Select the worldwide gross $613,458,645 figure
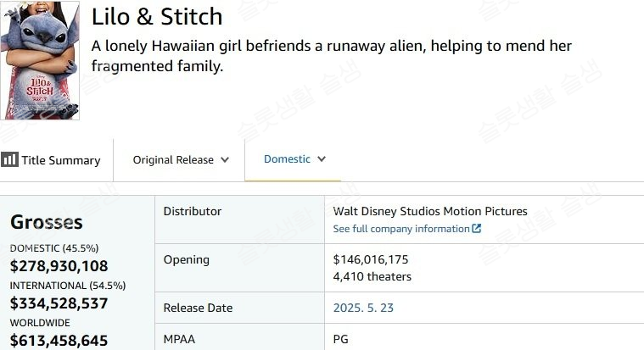Image resolution: width=644 pixels, height=350 pixels. click(x=59, y=341)
